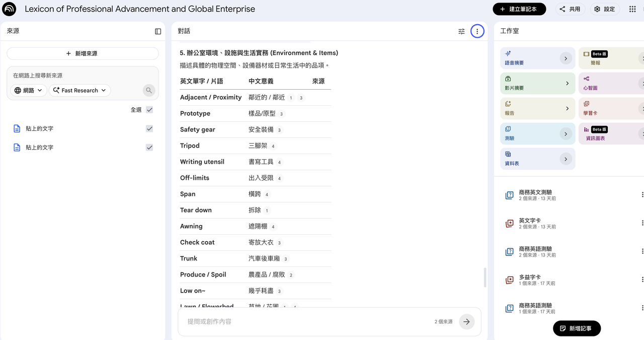Expand the 語音摘要 arrow options
644x340 pixels.
pos(566,58)
